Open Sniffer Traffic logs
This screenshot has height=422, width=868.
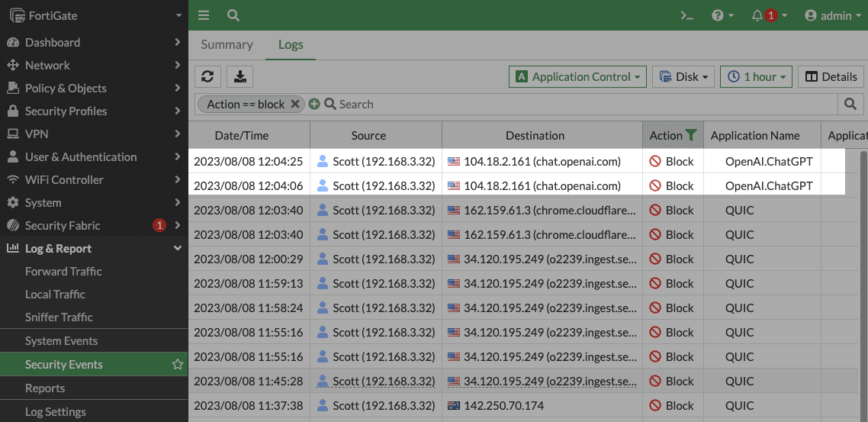(59, 317)
